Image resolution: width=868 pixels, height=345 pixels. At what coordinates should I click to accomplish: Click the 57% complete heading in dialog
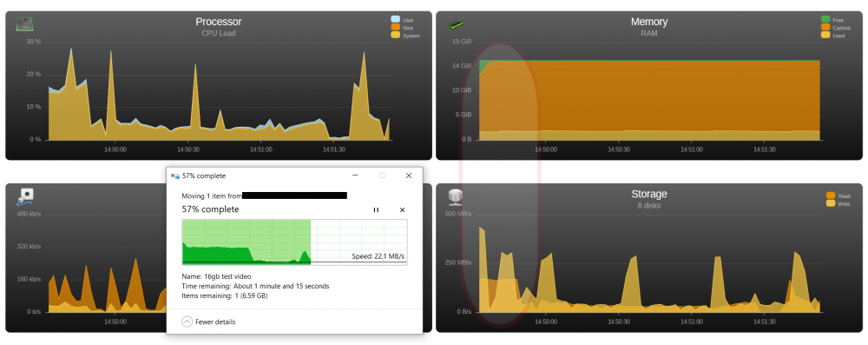click(210, 209)
